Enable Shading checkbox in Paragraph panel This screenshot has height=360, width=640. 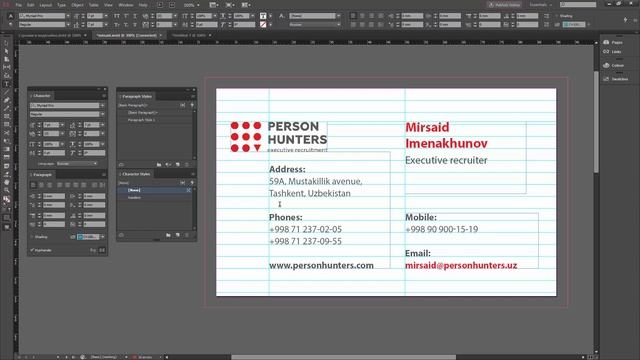[x=32, y=237]
